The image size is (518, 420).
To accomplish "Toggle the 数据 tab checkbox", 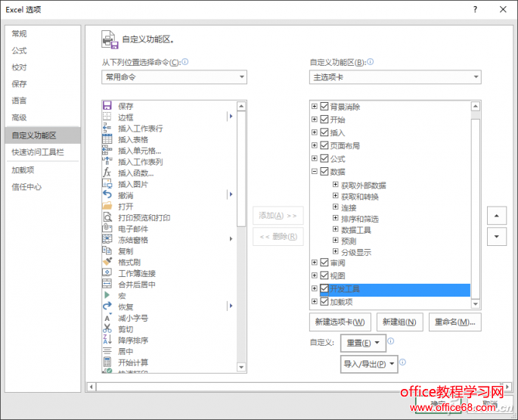I will point(324,171).
